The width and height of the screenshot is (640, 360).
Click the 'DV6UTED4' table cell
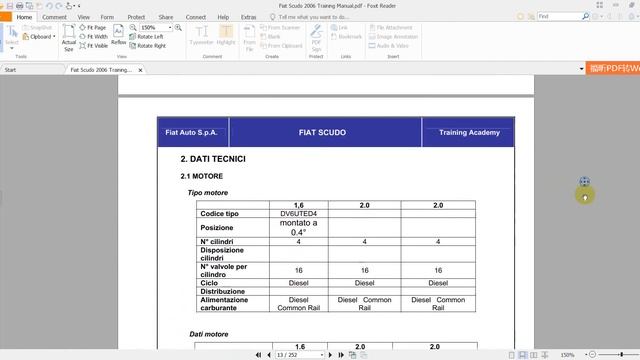click(299, 213)
